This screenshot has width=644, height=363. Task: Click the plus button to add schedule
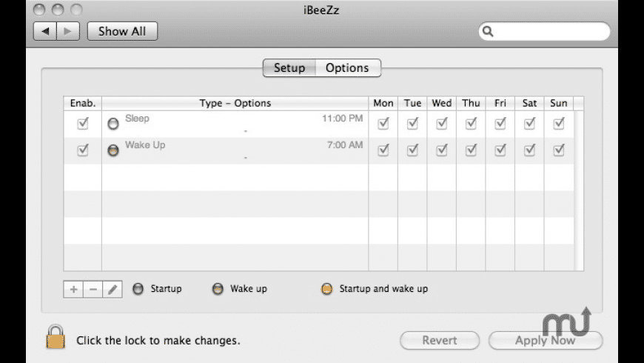(73, 290)
